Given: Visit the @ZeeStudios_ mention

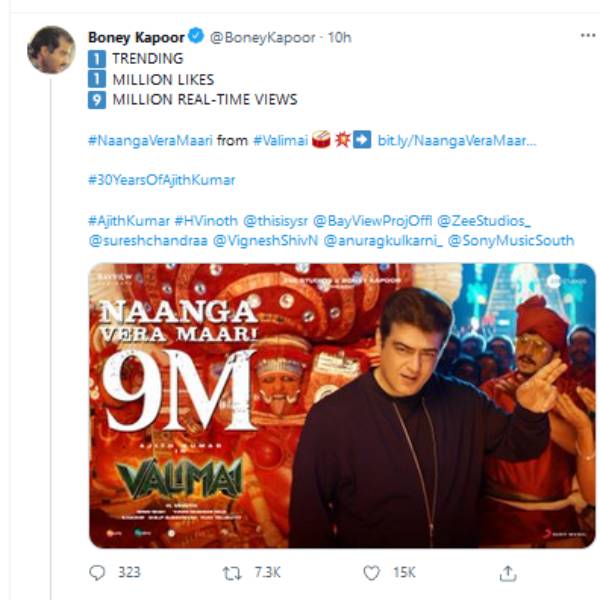Looking at the screenshot, I should [x=484, y=221].
